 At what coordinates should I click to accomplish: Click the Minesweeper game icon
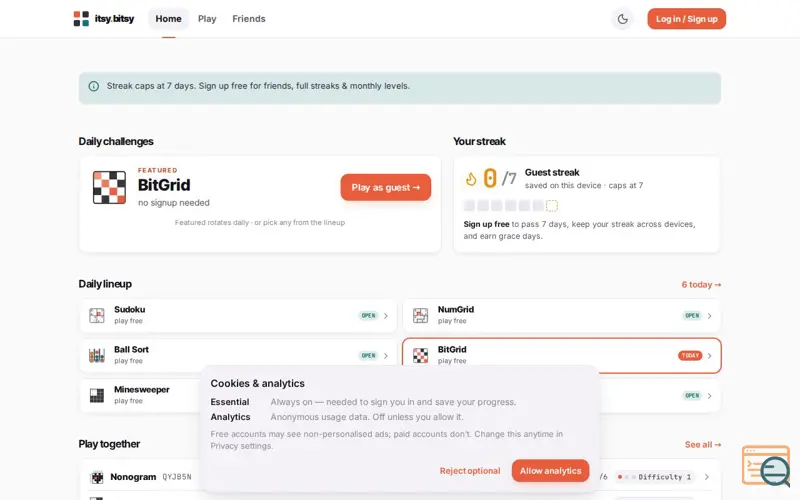coord(97,395)
